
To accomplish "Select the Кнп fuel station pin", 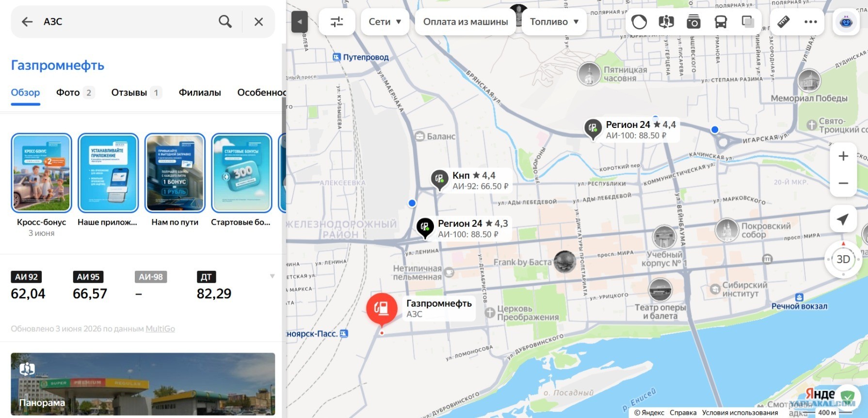I will point(439,179).
